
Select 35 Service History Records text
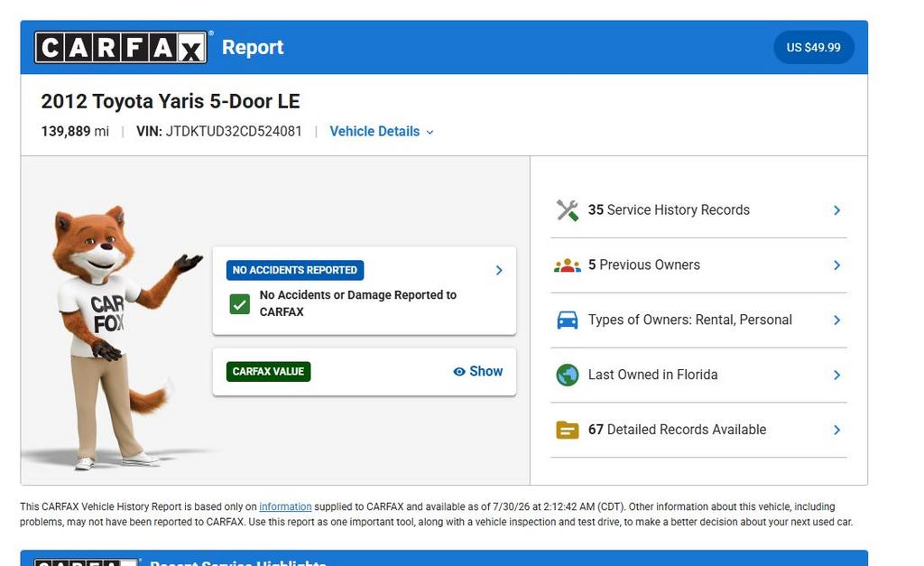tap(669, 210)
